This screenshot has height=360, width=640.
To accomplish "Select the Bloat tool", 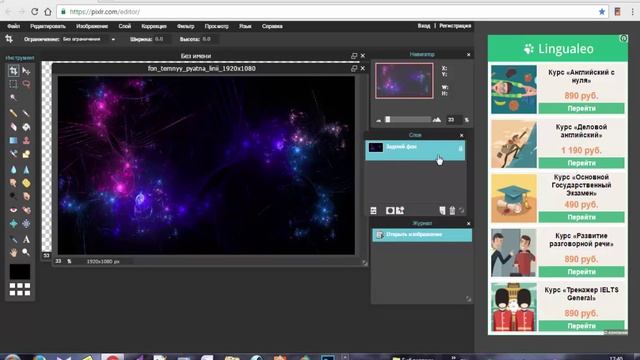I will (13, 224).
